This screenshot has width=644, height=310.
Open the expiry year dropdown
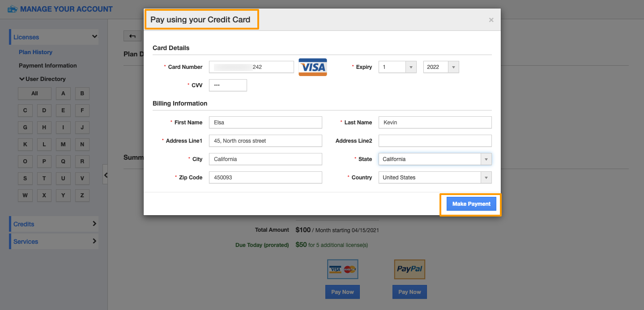453,67
